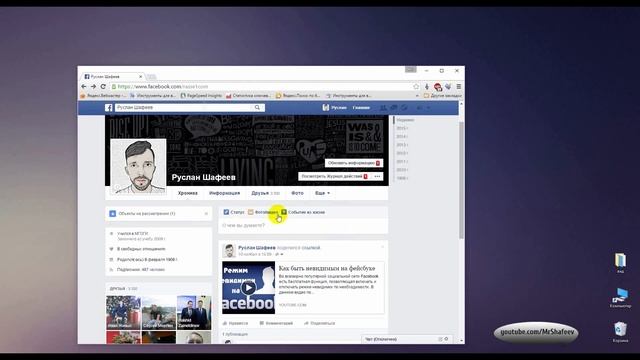Open chat settings gear icon

coord(446,339)
